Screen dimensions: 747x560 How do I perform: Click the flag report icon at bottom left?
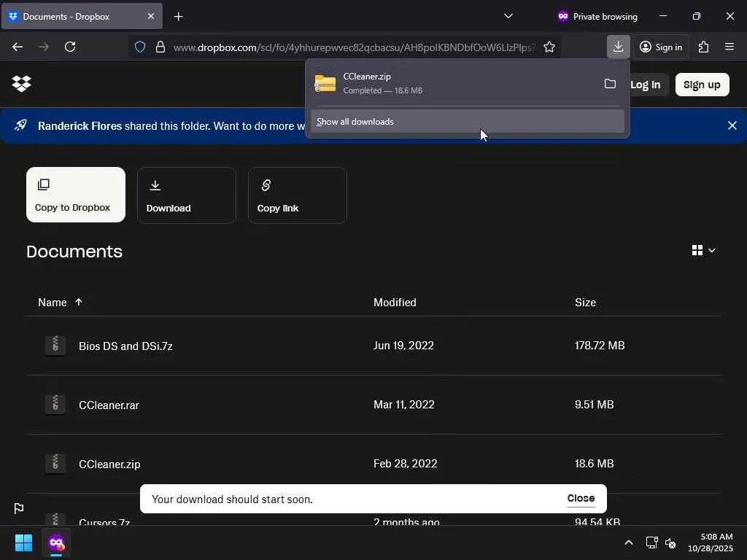pyautogui.click(x=19, y=508)
